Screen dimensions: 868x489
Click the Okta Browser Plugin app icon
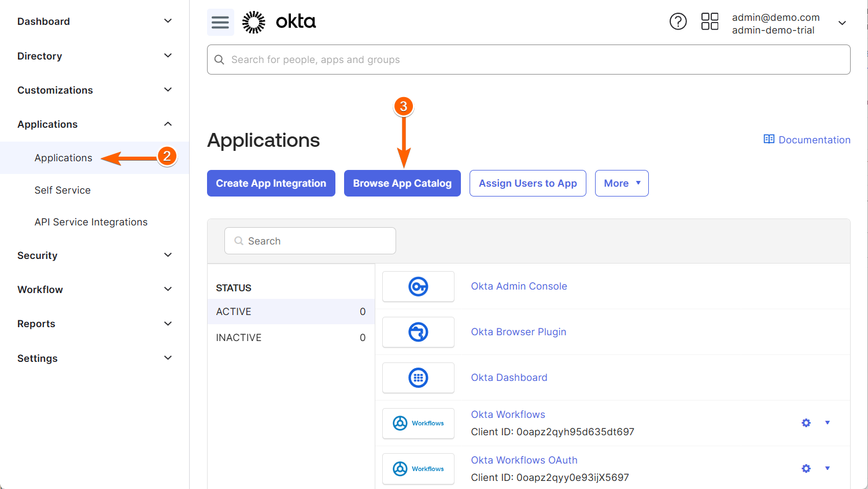418,332
